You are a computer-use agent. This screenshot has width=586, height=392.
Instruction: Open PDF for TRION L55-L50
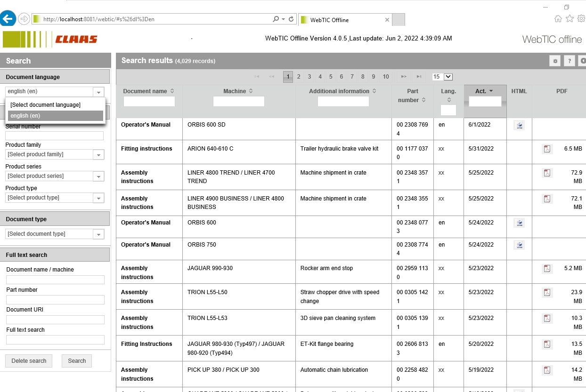[x=547, y=293]
